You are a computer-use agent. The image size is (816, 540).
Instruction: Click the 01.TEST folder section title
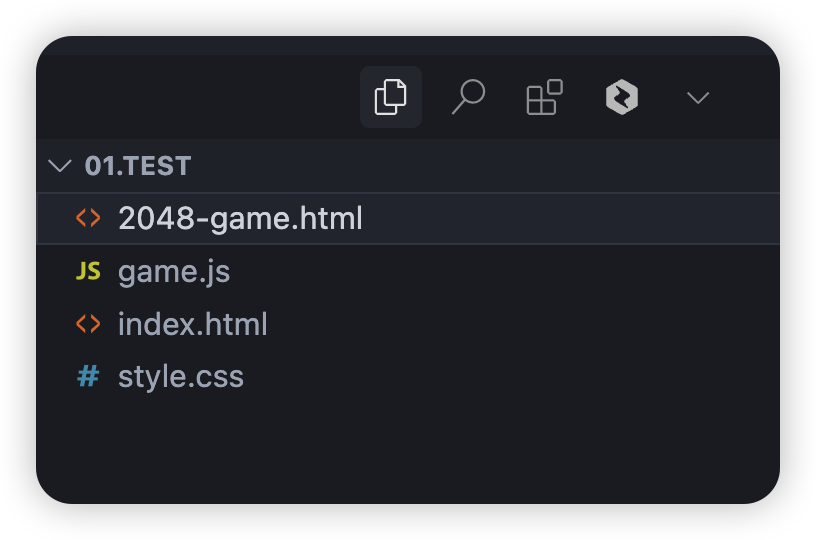138,166
